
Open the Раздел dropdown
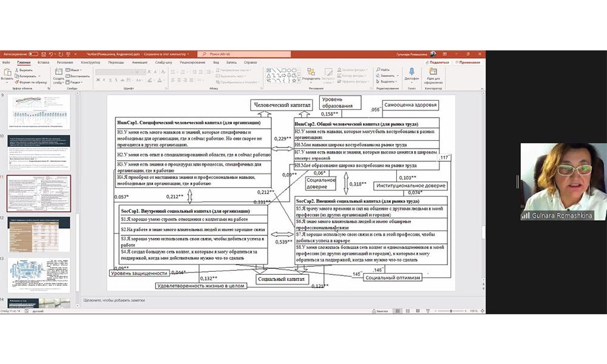pos(73,82)
